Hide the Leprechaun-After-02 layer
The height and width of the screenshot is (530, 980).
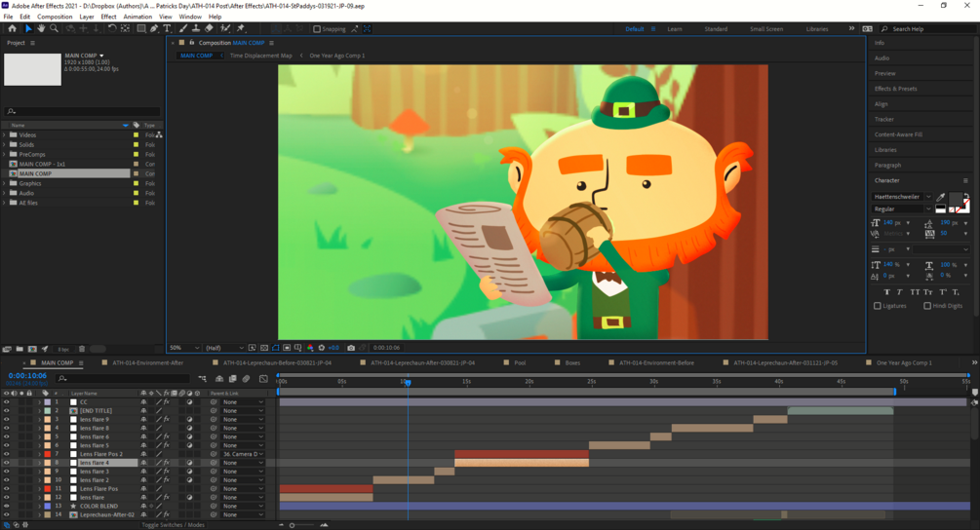(6, 514)
